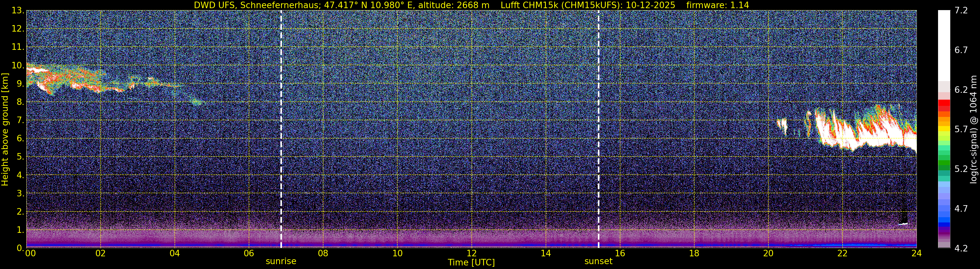Click the 1. height tick label

pyautogui.click(x=20, y=230)
